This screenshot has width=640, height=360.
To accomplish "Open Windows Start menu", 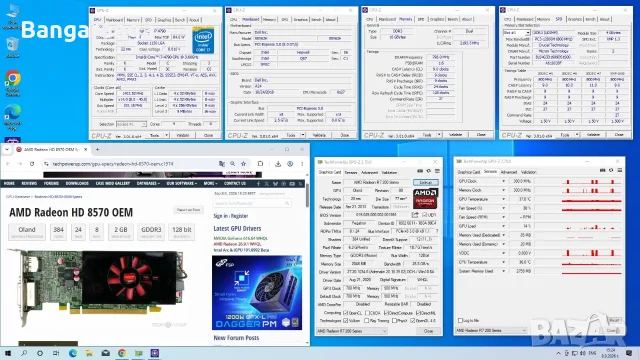I will pyautogui.click(x=8, y=353).
